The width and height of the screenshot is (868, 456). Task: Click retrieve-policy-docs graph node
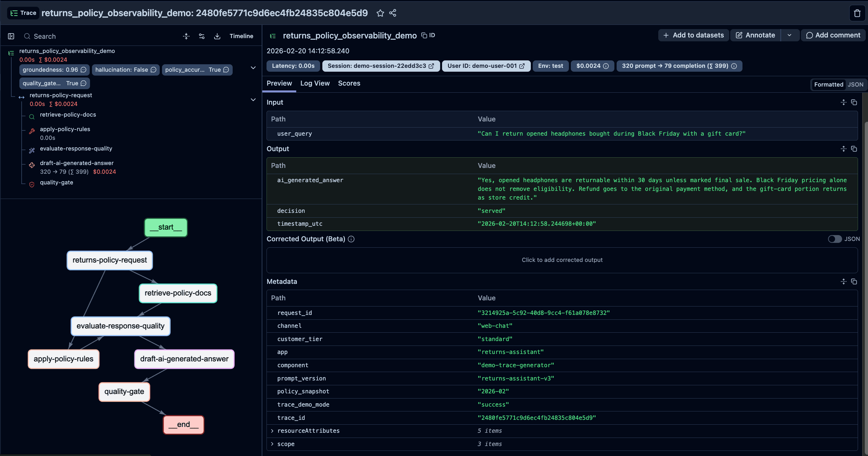(178, 293)
